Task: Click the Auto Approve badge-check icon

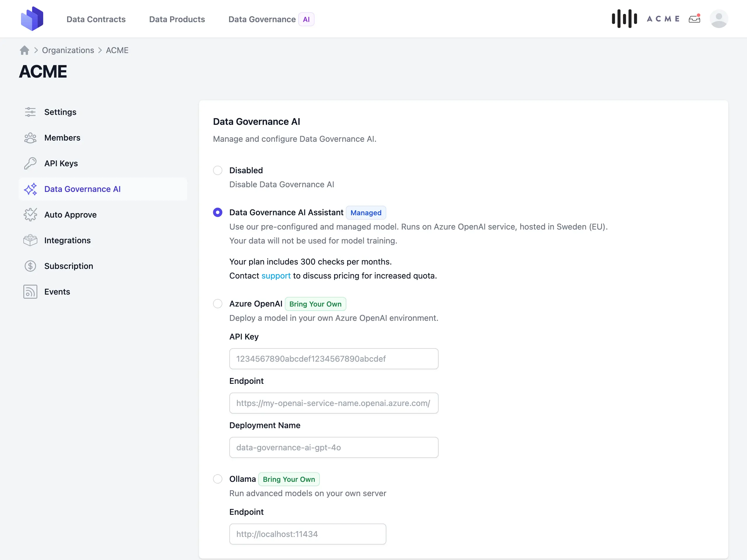Action: coord(30,215)
